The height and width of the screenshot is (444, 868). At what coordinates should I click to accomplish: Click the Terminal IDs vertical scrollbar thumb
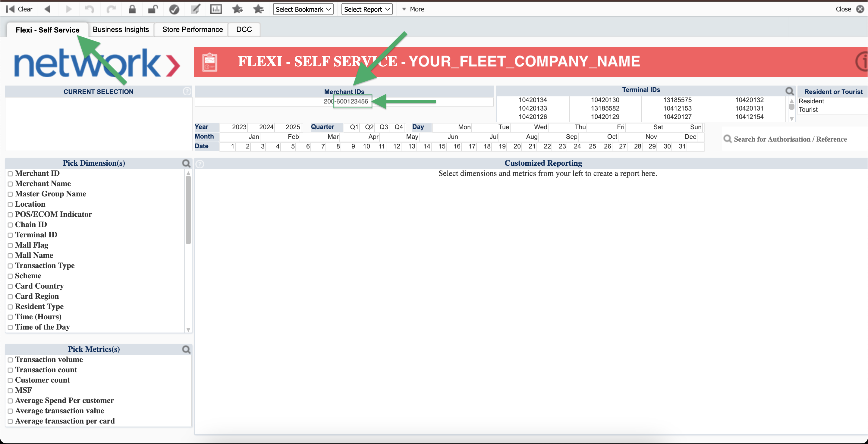[x=791, y=107]
